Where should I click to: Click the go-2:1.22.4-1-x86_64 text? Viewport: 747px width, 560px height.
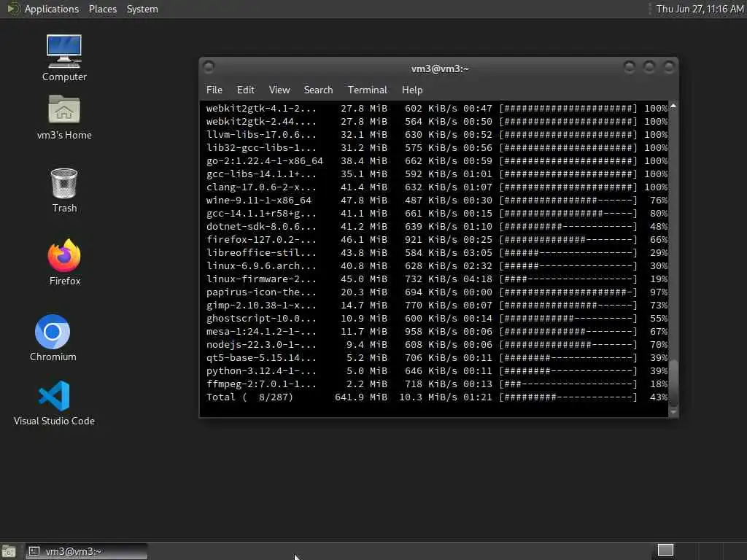pyautogui.click(x=264, y=161)
